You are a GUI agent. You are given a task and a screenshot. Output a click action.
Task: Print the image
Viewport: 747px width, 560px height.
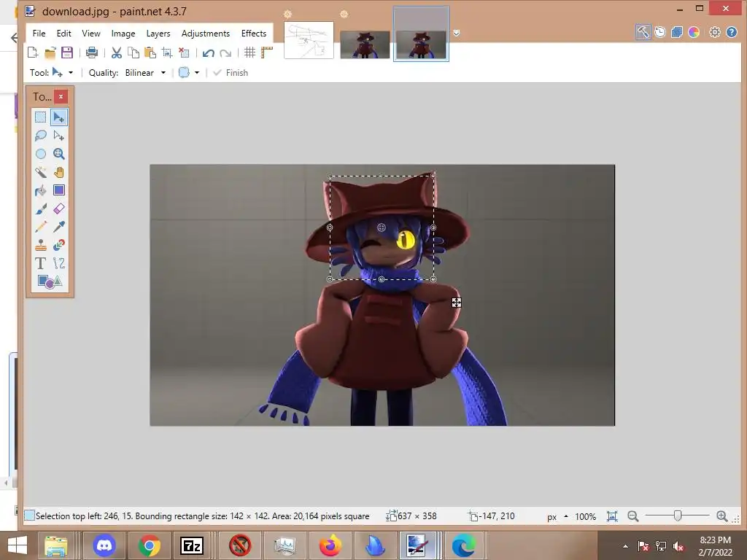[92, 52]
